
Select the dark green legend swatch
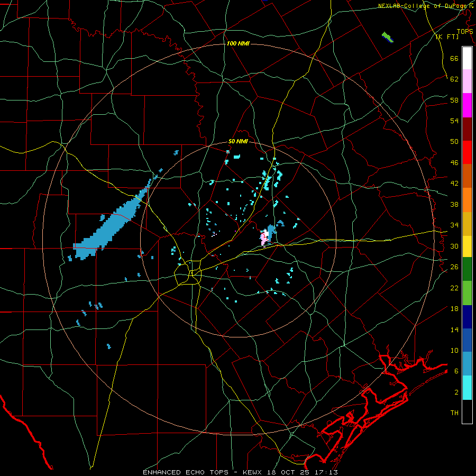coord(467,269)
